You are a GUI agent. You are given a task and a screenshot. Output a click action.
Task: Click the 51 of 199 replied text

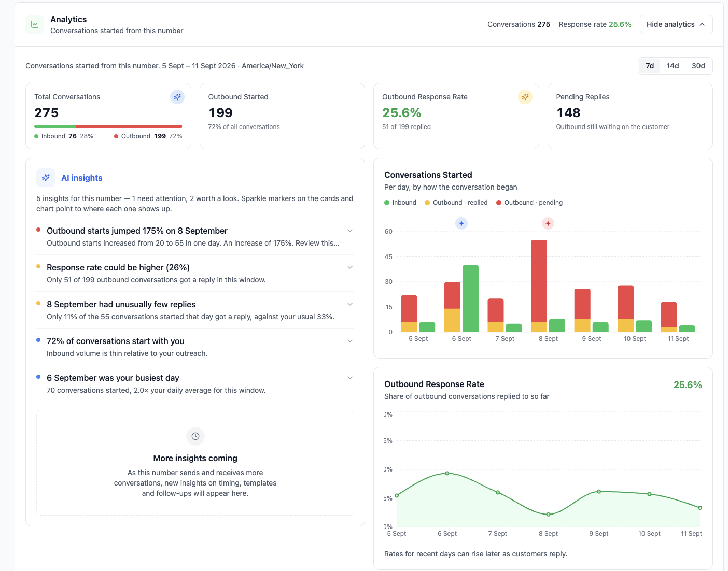(407, 127)
